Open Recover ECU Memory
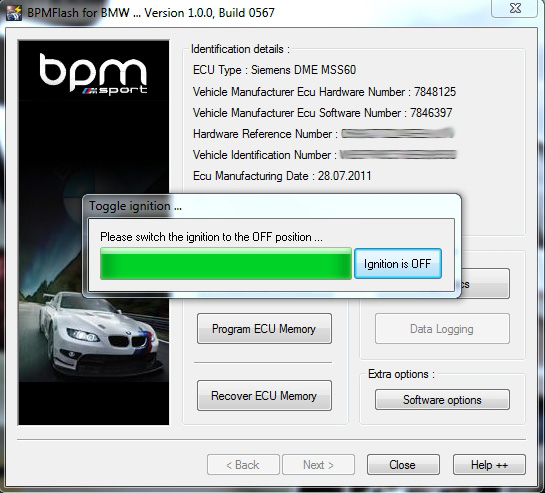The image size is (545, 493). click(x=264, y=396)
